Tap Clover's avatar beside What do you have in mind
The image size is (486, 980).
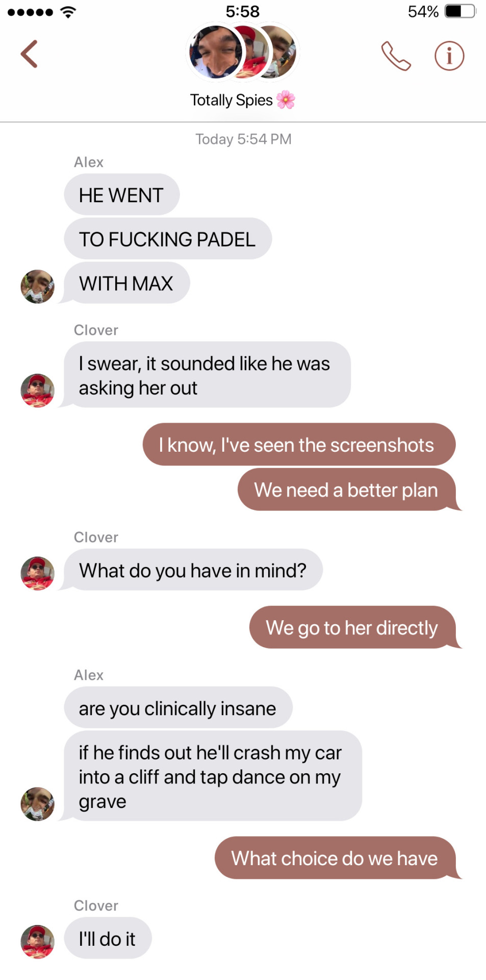[37, 573]
